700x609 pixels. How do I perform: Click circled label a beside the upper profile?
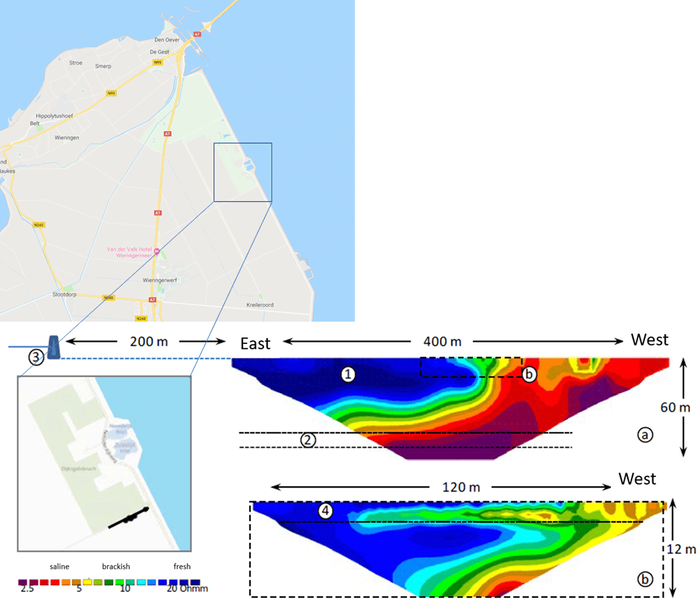tap(643, 434)
